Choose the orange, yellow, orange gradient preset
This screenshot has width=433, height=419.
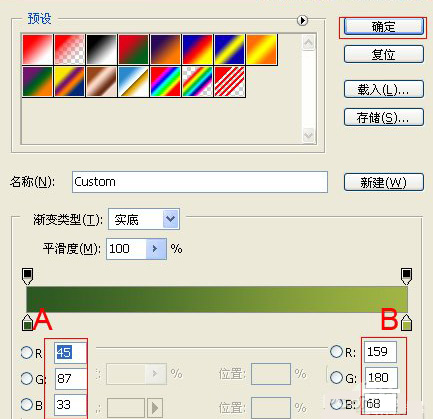262,49
